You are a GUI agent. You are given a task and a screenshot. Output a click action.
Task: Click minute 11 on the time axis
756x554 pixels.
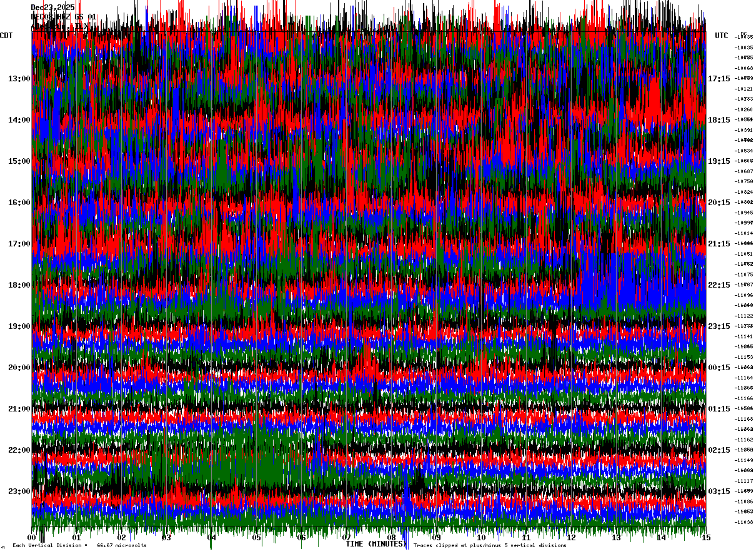[527, 537]
